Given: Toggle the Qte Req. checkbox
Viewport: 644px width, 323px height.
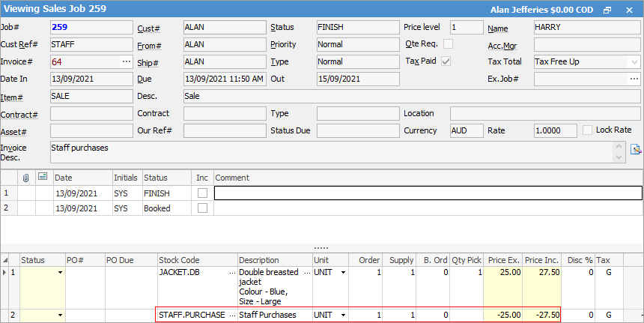Looking at the screenshot, I should coord(448,44).
